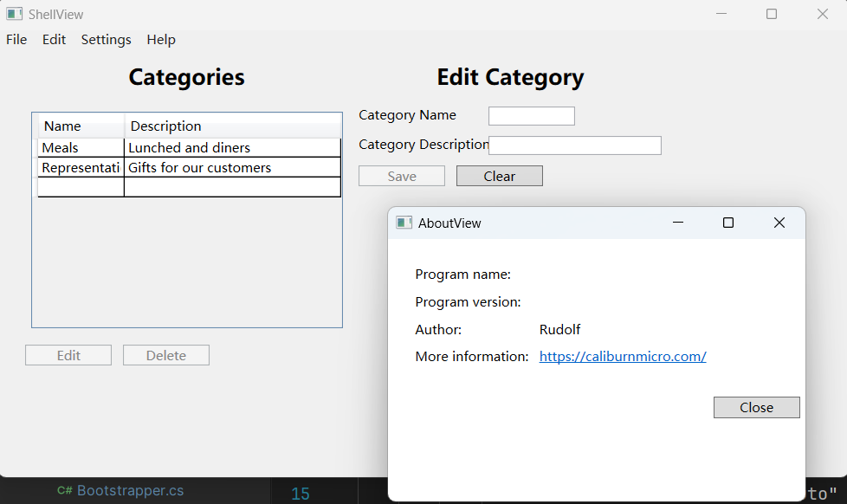
Task: Click the AboutView window icon
Action: click(x=404, y=223)
